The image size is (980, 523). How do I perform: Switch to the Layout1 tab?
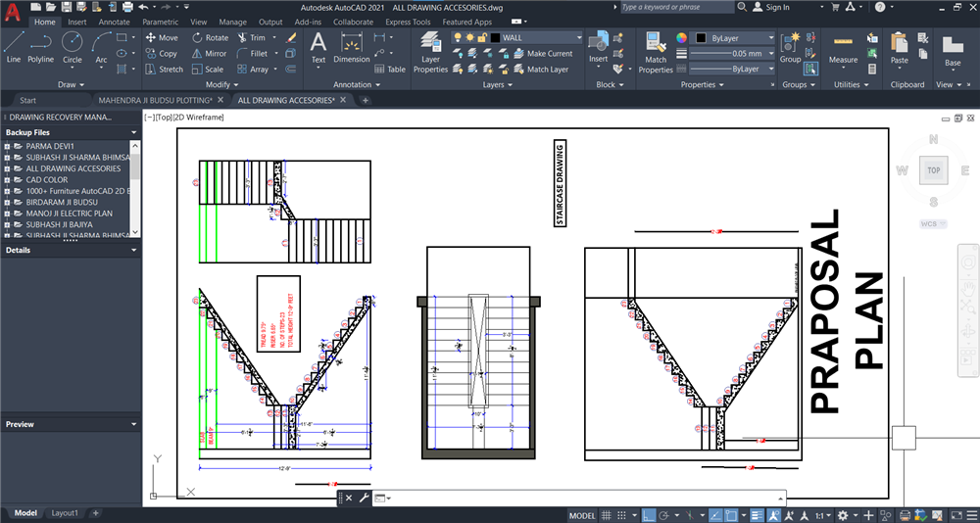(x=65, y=513)
